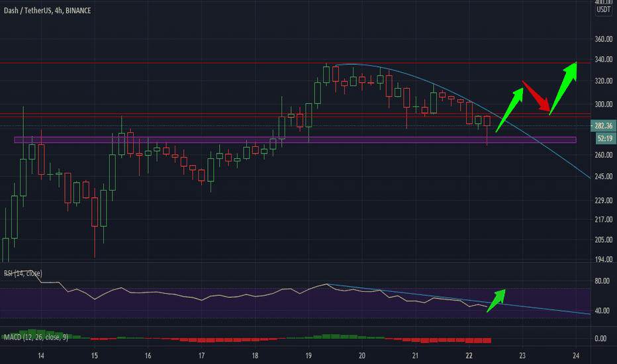Click date 19 on the time axis
The image size is (617, 364).
point(308,356)
